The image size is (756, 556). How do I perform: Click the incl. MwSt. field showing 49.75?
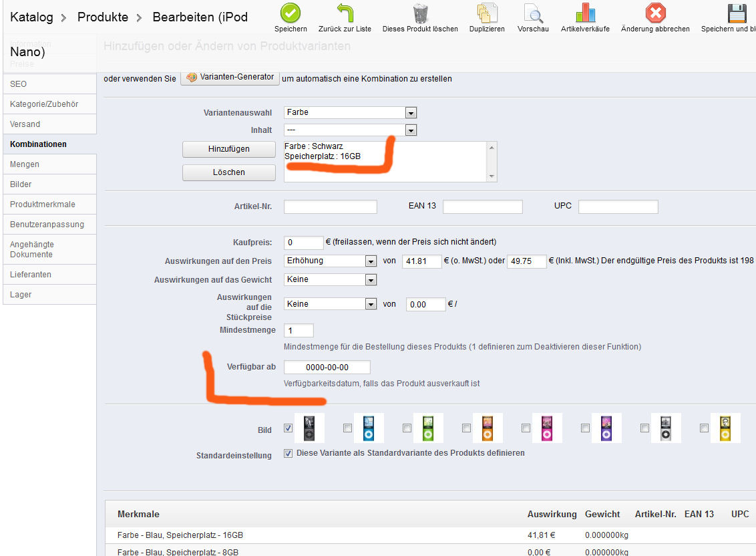[x=526, y=261]
